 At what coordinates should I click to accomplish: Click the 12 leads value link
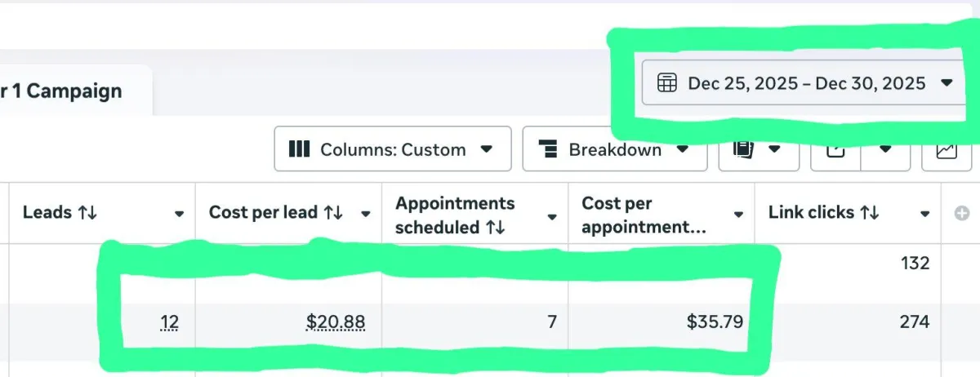click(170, 322)
